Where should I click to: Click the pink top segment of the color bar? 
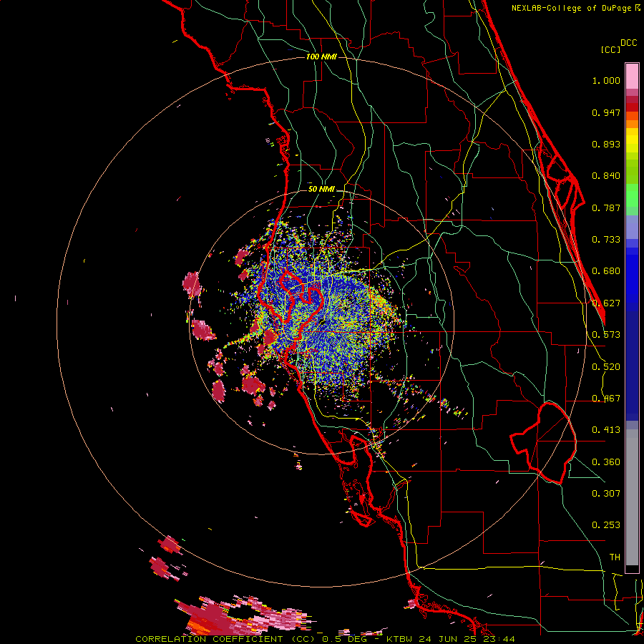tap(632, 76)
